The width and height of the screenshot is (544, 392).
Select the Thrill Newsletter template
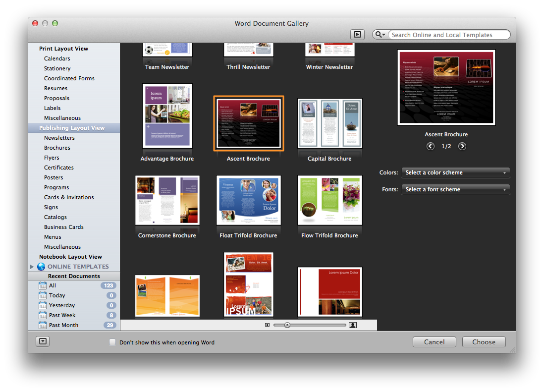point(248,50)
